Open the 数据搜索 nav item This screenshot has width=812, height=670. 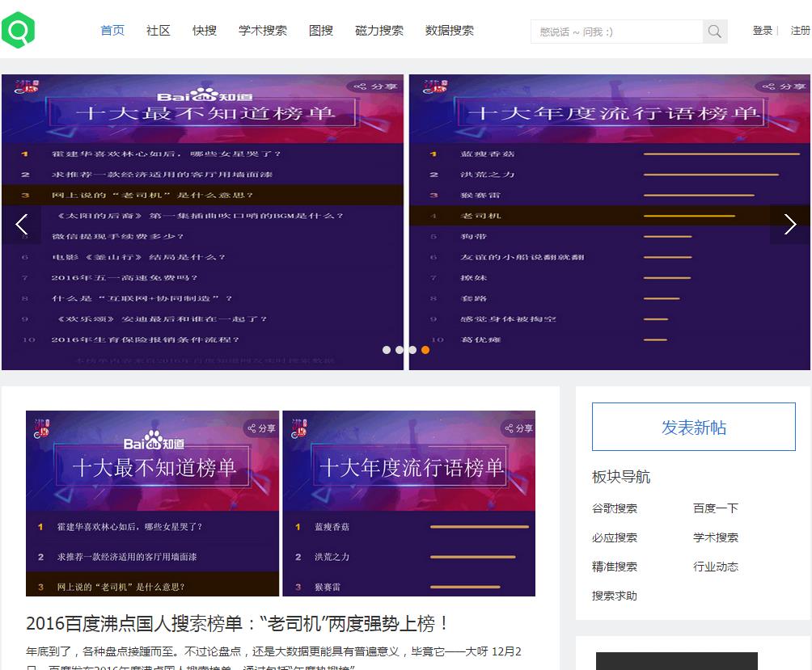click(x=450, y=31)
